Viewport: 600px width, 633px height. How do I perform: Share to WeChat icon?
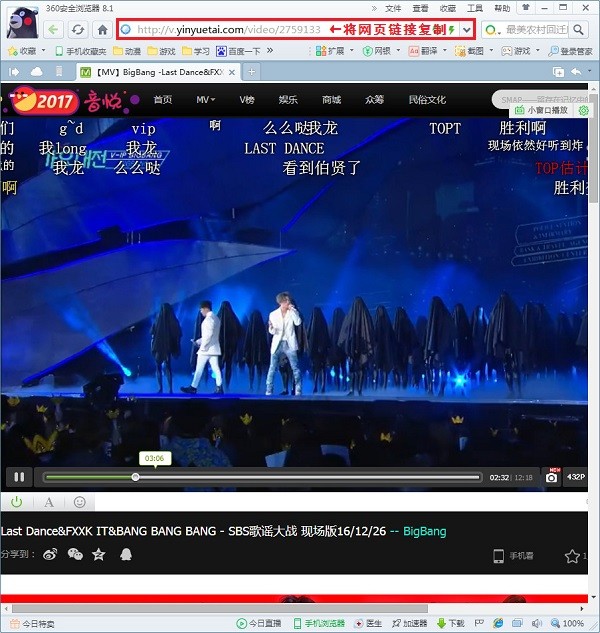75,554
